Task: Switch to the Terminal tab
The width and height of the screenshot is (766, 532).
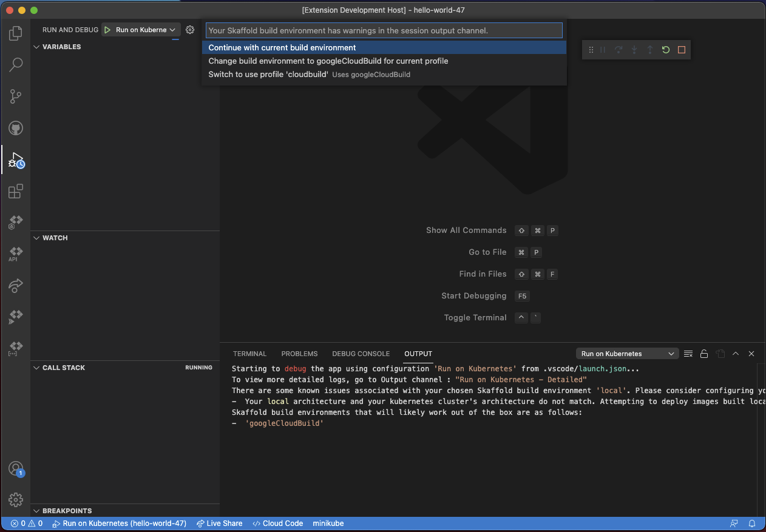Action: [249, 354]
